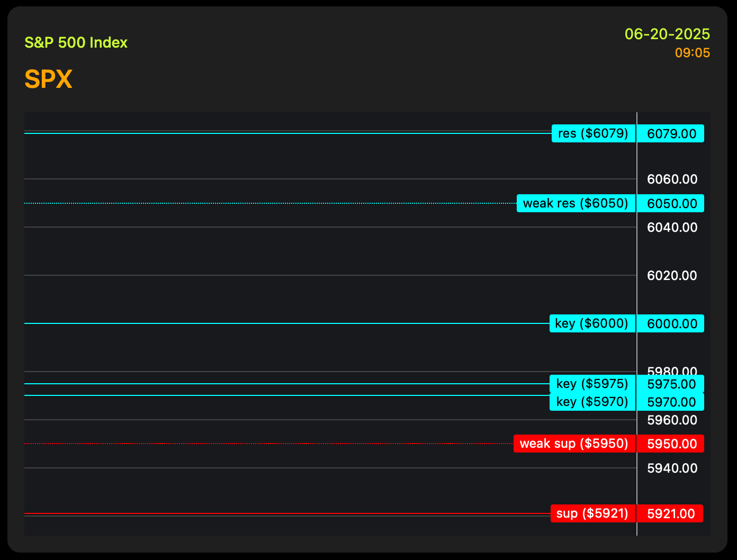
Task: Select the weak res ($6050) label
Action: tap(576, 203)
